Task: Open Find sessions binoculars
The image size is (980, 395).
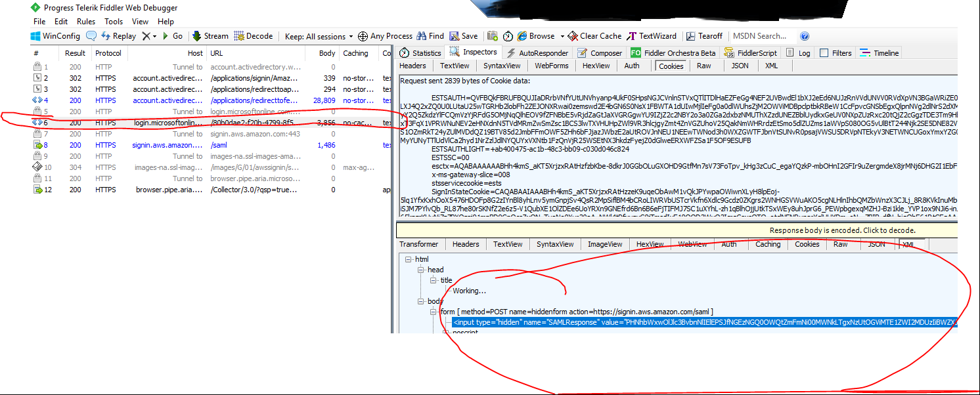Action: [x=430, y=36]
